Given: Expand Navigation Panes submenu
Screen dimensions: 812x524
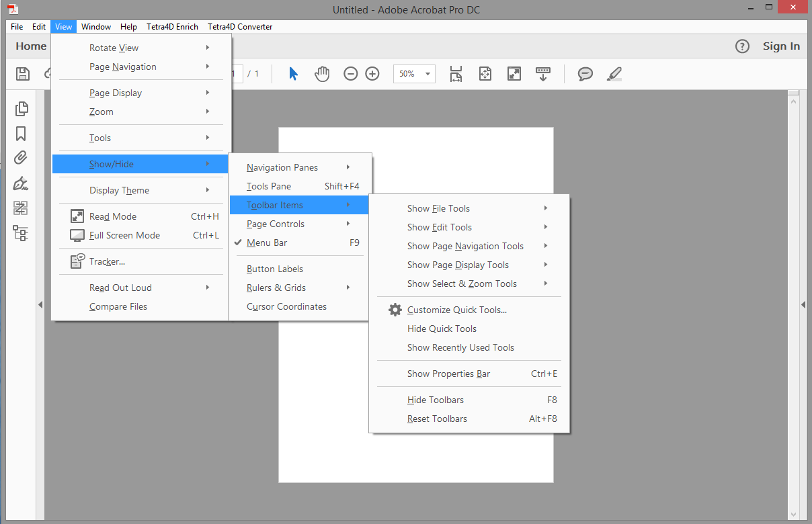Looking at the screenshot, I should pyautogui.click(x=298, y=167).
